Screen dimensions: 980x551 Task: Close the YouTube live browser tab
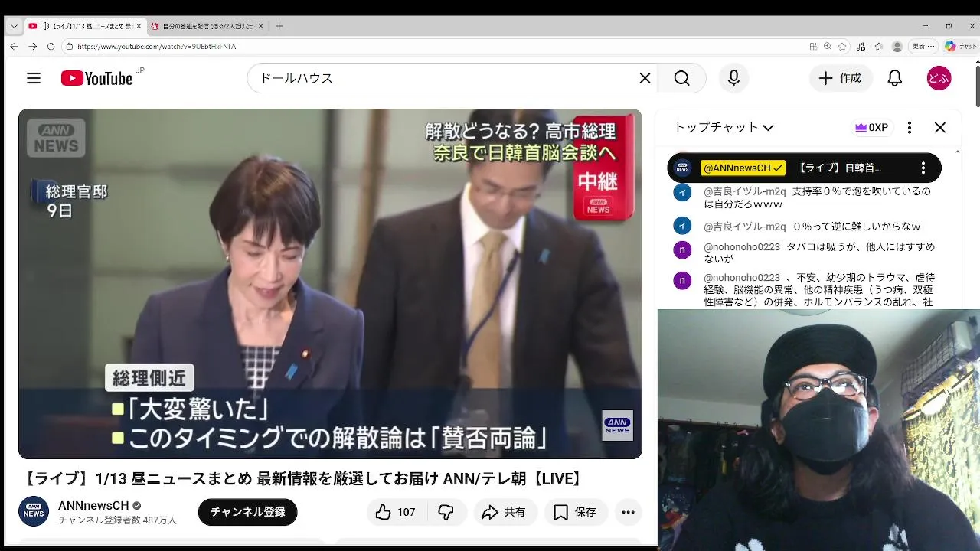pos(139,26)
